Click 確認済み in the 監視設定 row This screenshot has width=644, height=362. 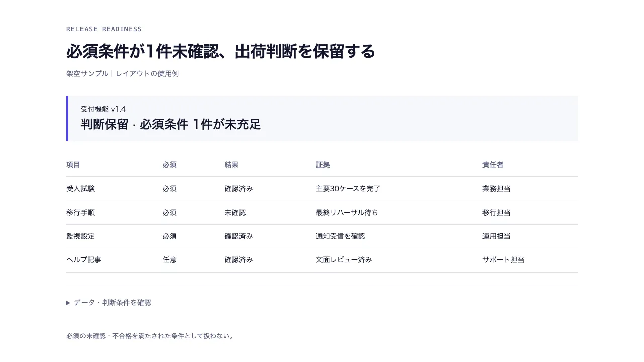click(x=238, y=236)
